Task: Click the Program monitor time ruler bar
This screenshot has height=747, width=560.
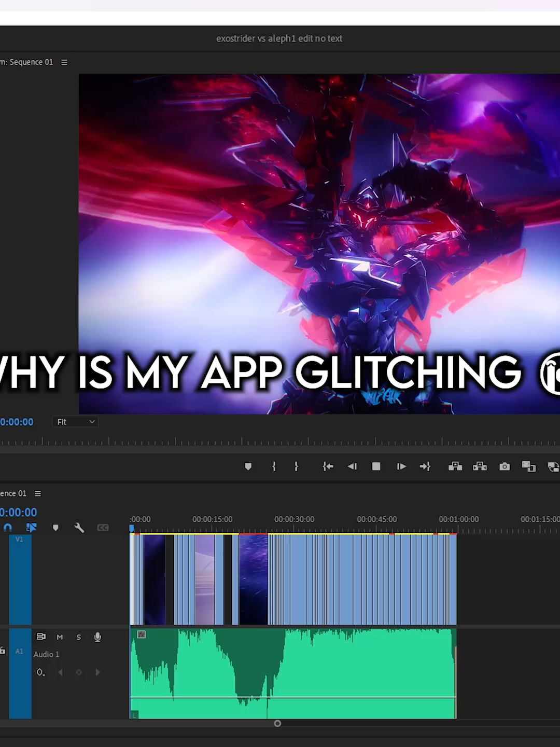Action: [x=280, y=441]
